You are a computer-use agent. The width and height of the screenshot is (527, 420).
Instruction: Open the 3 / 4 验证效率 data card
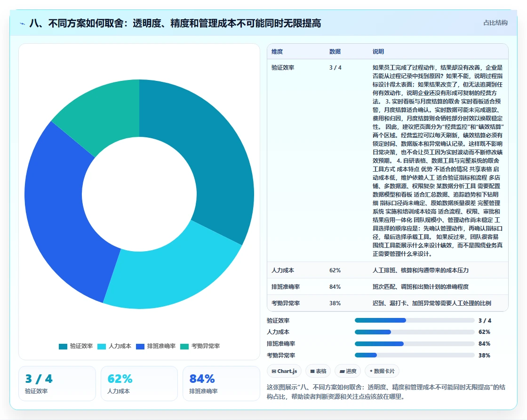(x=57, y=383)
